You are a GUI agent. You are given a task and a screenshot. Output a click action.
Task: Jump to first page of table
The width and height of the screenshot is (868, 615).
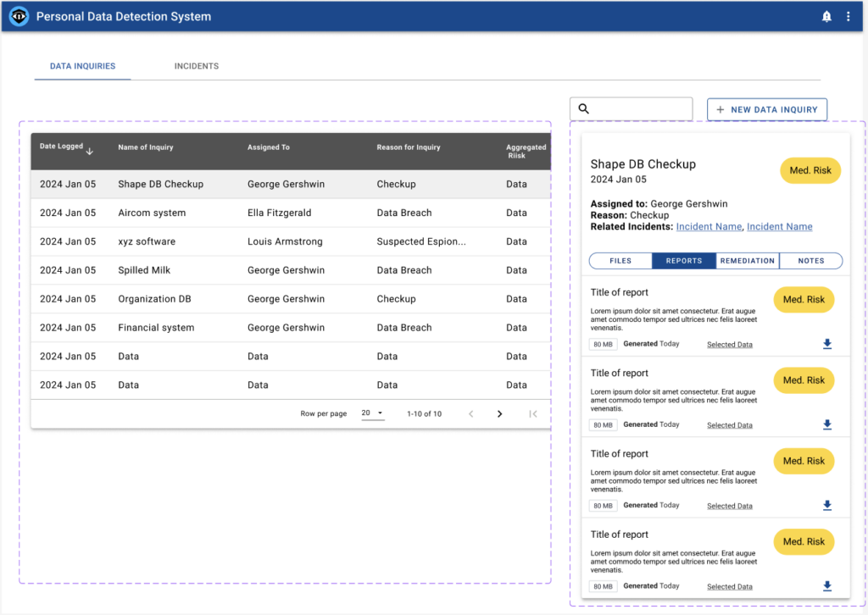click(x=532, y=413)
